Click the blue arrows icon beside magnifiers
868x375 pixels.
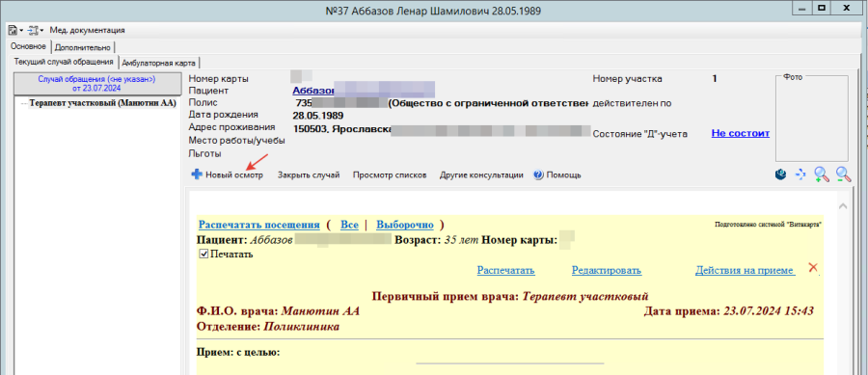tap(800, 174)
